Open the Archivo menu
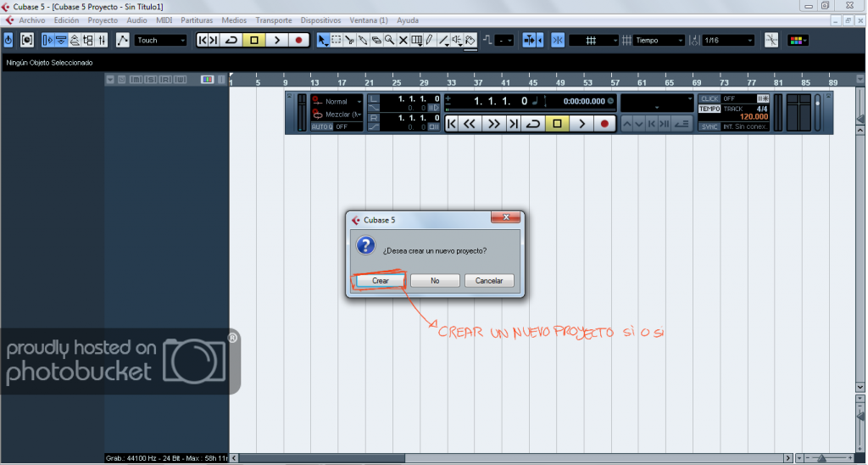 point(32,20)
